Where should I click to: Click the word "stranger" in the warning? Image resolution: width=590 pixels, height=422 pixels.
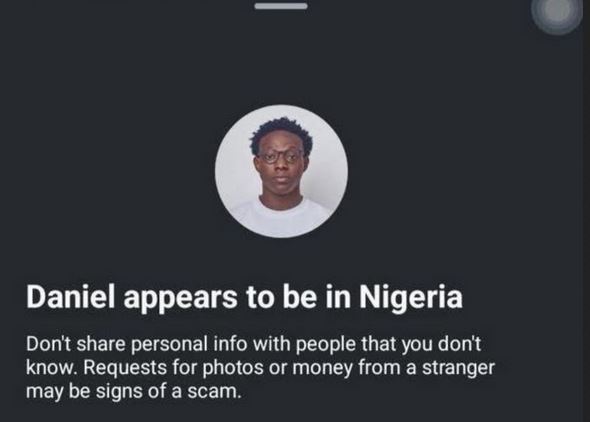(x=458, y=369)
